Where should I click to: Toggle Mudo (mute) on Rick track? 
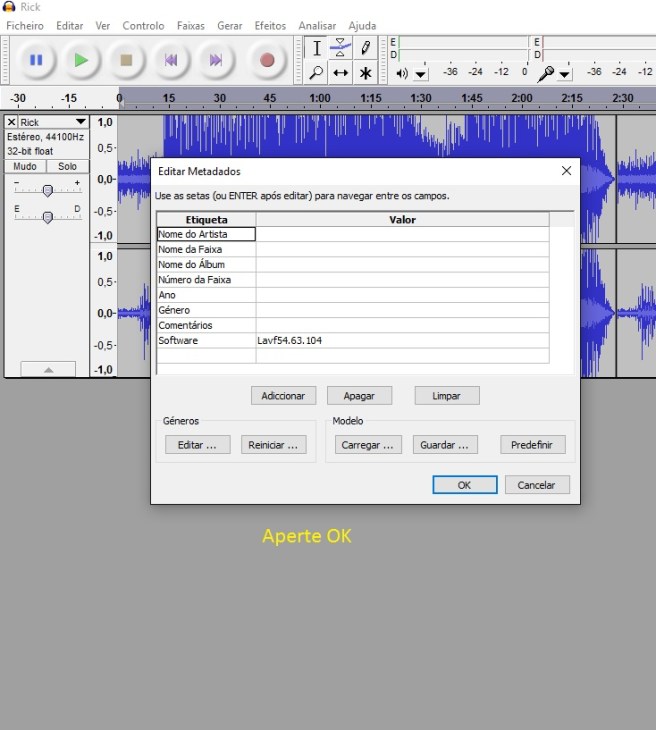(x=25, y=166)
